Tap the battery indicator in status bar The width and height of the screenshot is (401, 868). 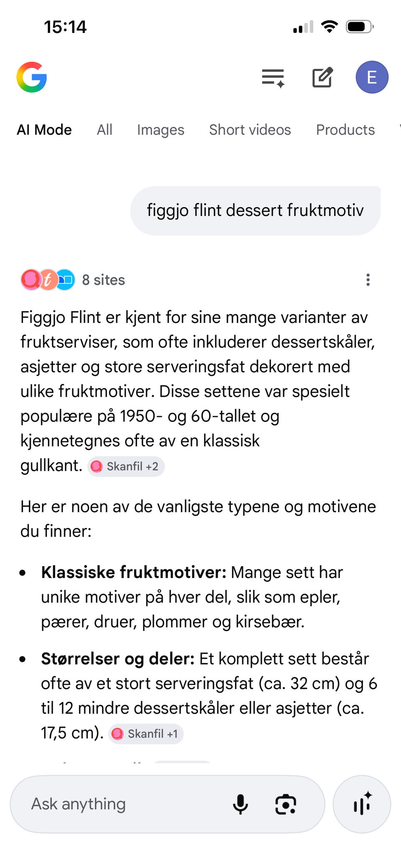pos(359,27)
